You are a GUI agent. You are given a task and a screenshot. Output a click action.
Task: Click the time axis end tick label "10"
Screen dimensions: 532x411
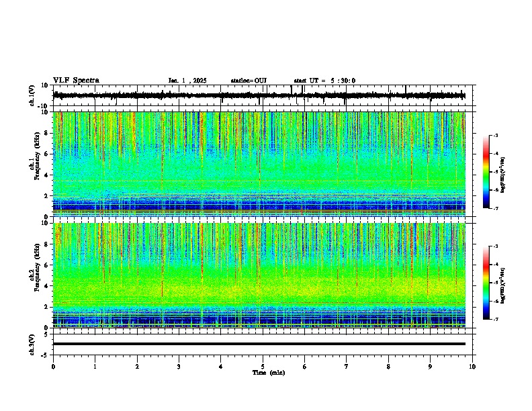pyautogui.click(x=472, y=367)
